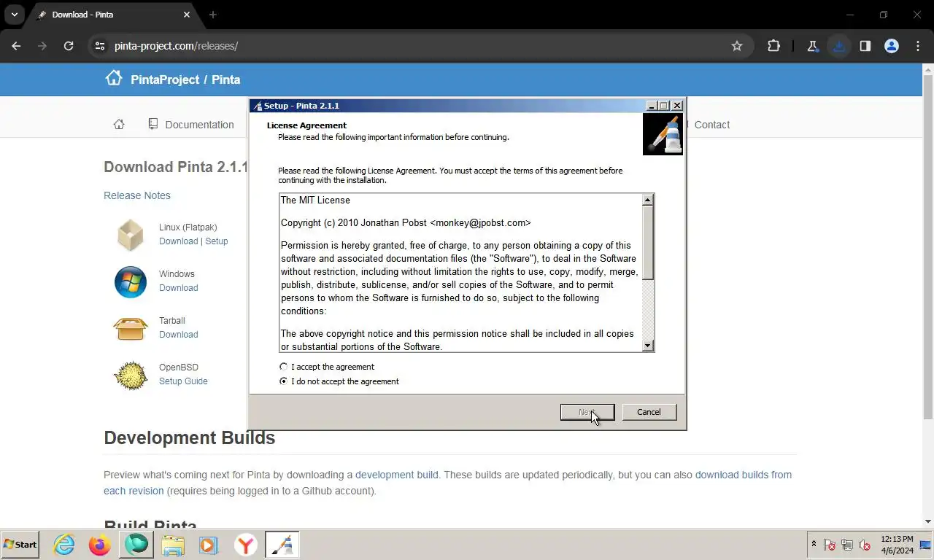The height and width of the screenshot is (560, 934).
Task: Click the network tray icon
Action: pos(847,545)
